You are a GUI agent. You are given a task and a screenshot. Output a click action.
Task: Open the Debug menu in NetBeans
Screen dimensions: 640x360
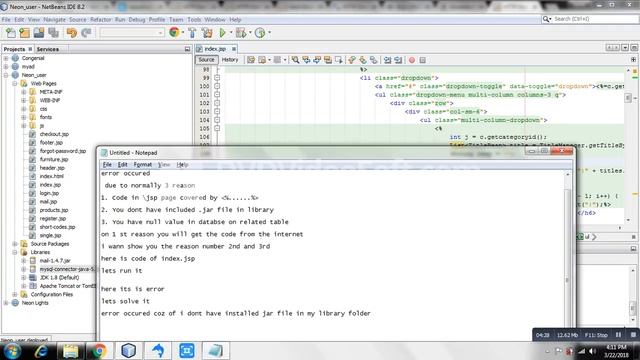pos(137,20)
